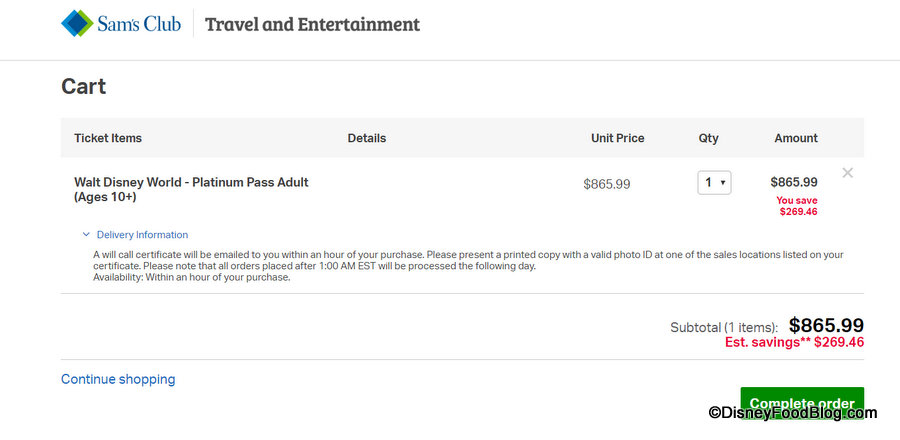Image resolution: width=900 pixels, height=440 pixels.
Task: Collapse the Delivery Information chevron
Action: 86,235
